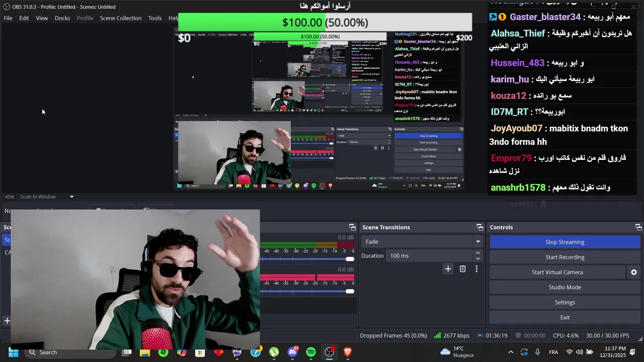644x362 pixels.
Task: Open the Windows Start menu
Action: point(13,352)
